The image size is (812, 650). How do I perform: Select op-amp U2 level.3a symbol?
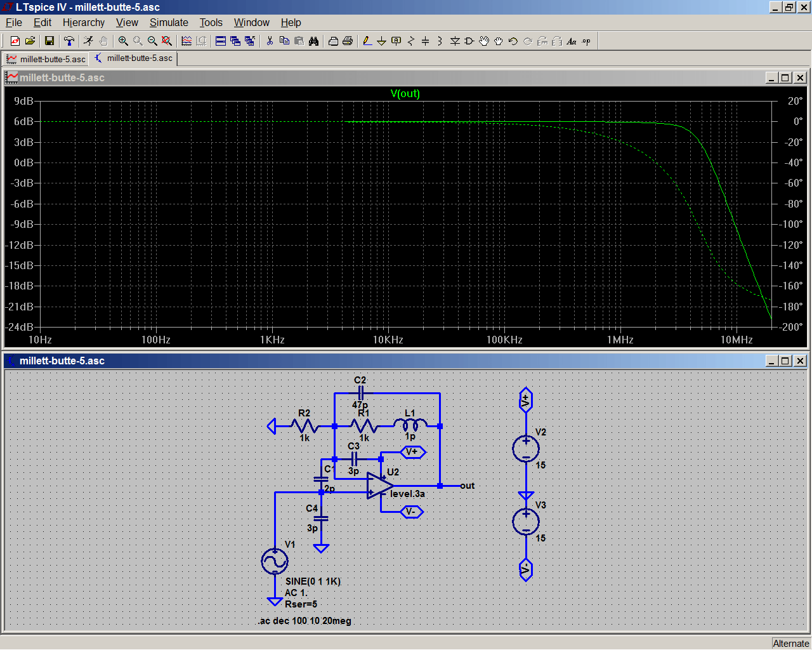[x=380, y=486]
